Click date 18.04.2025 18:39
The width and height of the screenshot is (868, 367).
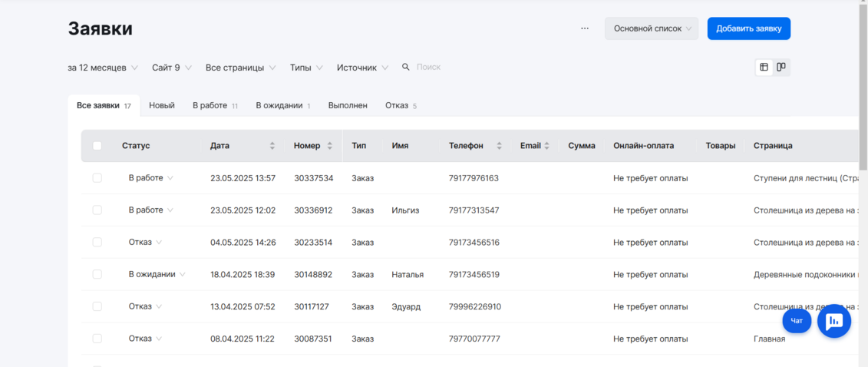point(243,275)
